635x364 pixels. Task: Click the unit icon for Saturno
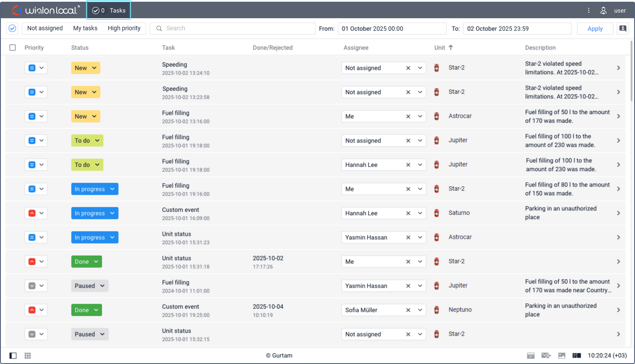tap(437, 213)
